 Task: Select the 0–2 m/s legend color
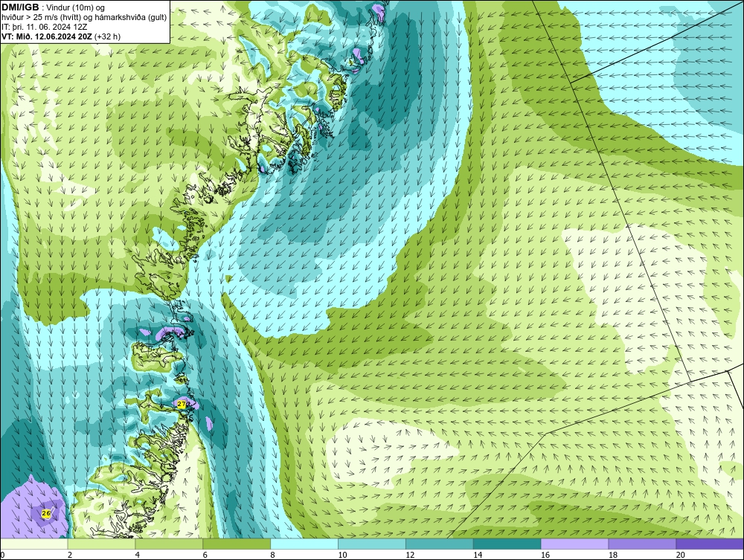(34, 544)
